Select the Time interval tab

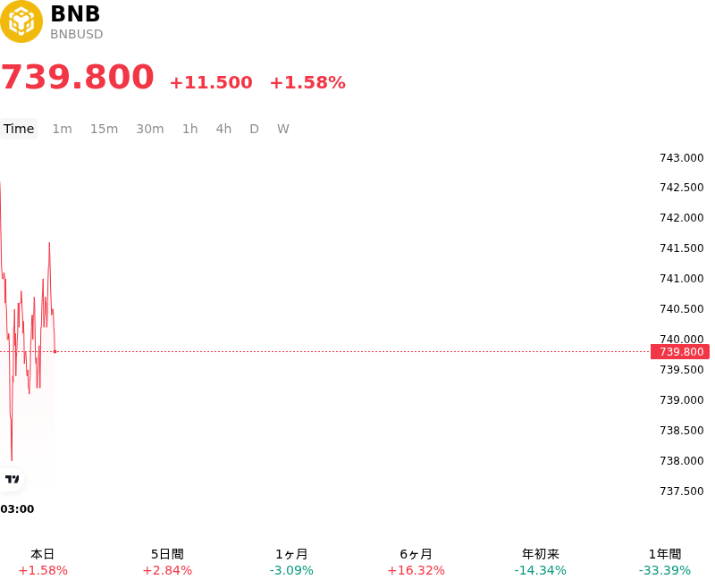click(x=19, y=129)
